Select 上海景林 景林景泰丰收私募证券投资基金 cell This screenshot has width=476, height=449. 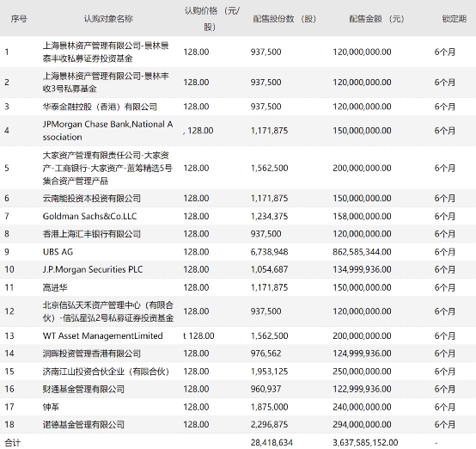pyautogui.click(x=106, y=52)
